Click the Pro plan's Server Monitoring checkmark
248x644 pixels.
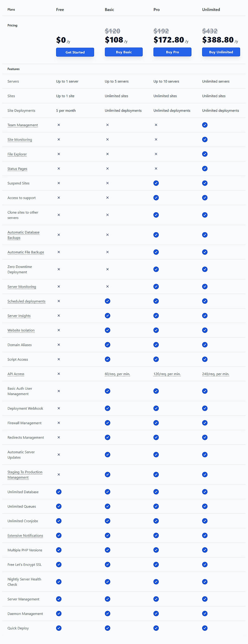156,287
